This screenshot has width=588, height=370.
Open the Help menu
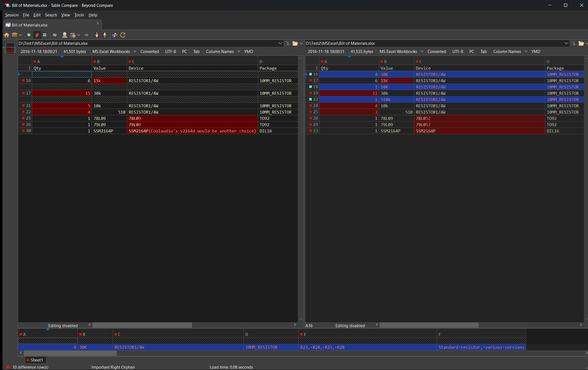(x=93, y=15)
